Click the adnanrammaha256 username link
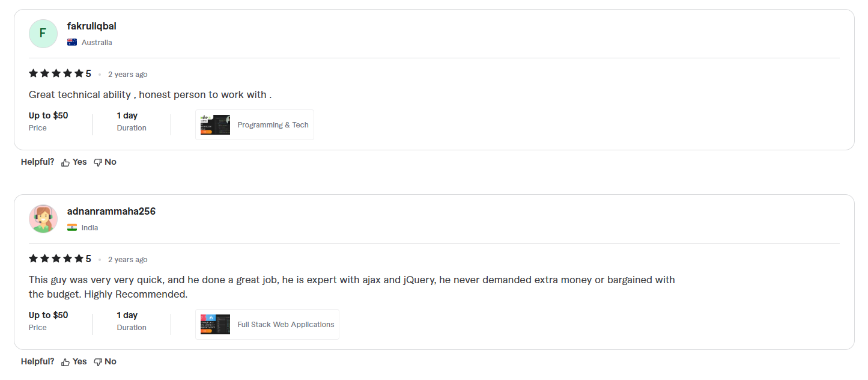868x380 pixels. pos(111,211)
